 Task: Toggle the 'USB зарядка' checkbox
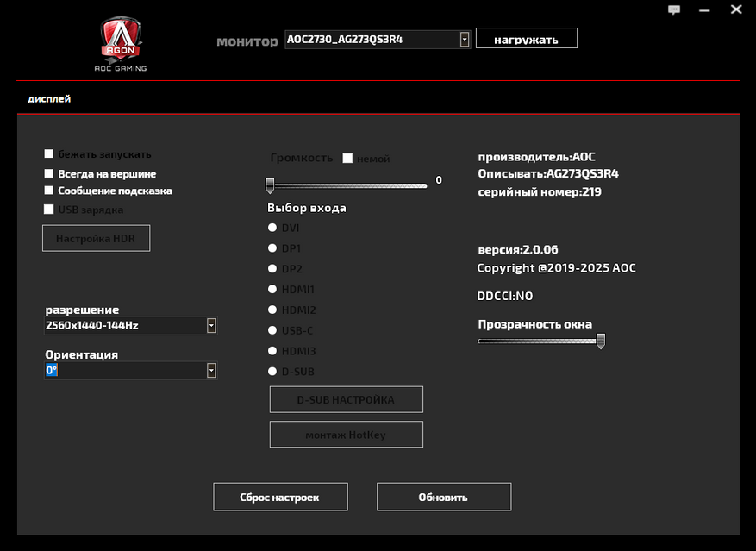coord(48,209)
